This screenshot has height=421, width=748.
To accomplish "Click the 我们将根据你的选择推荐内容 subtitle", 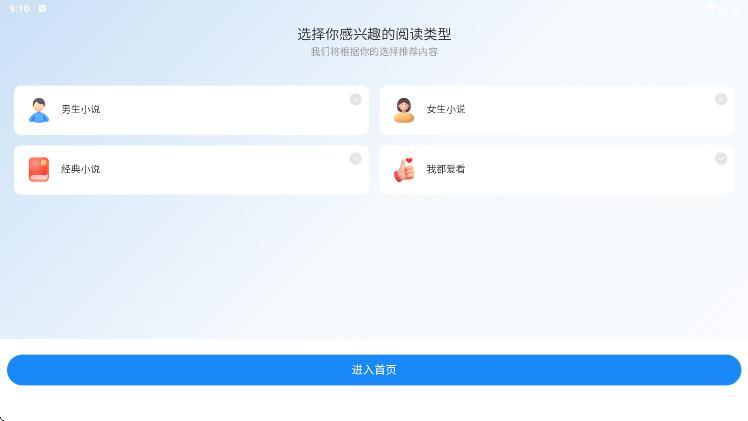I will click(x=374, y=52).
